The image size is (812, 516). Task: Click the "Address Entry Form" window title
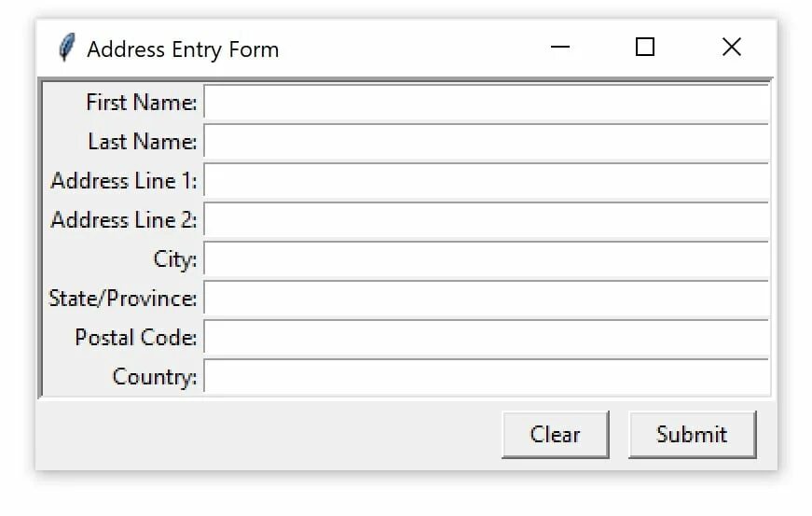point(183,49)
